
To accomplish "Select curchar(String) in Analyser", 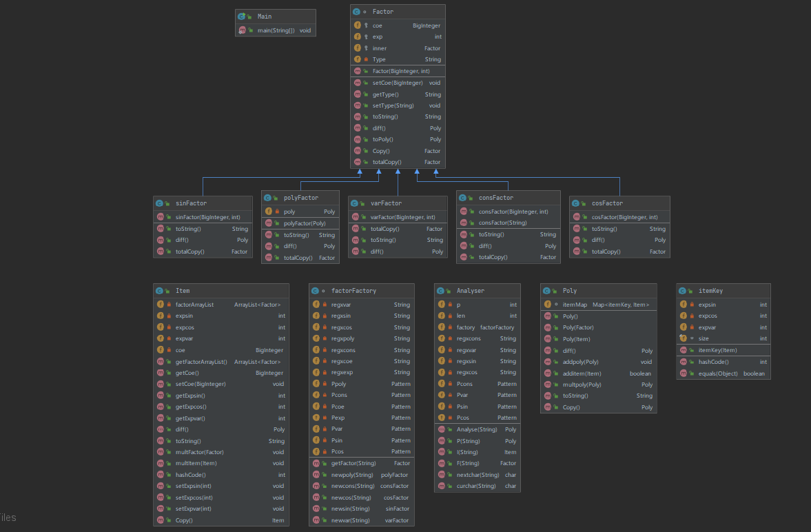I will point(478,486).
